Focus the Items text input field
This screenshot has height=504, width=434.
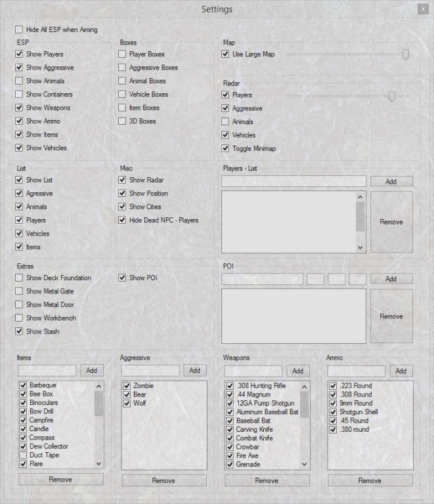click(x=47, y=371)
